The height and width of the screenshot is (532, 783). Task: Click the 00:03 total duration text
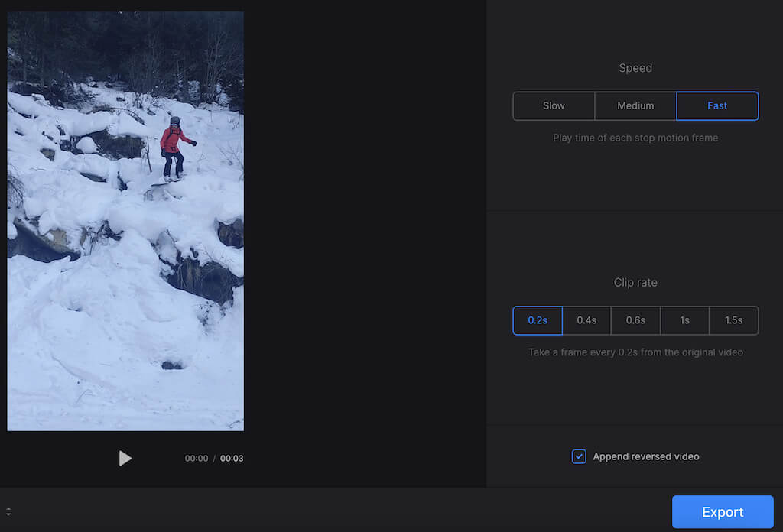click(x=232, y=459)
